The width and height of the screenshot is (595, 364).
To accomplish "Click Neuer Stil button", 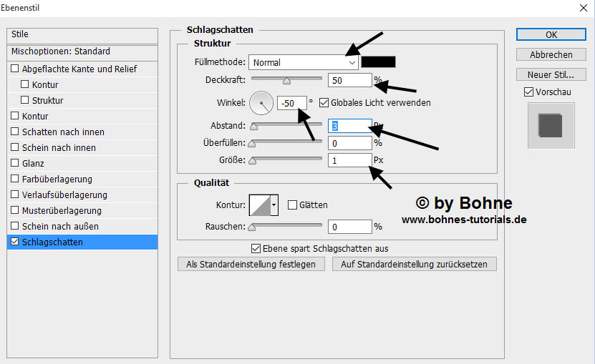I will (x=551, y=75).
